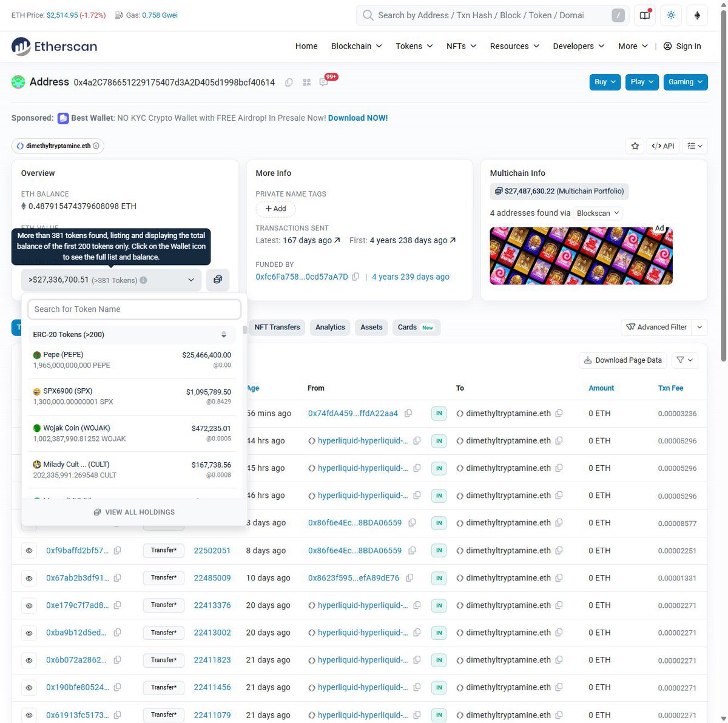This screenshot has width=728, height=723.
Task: Switch to the Cards tab
Action: click(x=416, y=328)
